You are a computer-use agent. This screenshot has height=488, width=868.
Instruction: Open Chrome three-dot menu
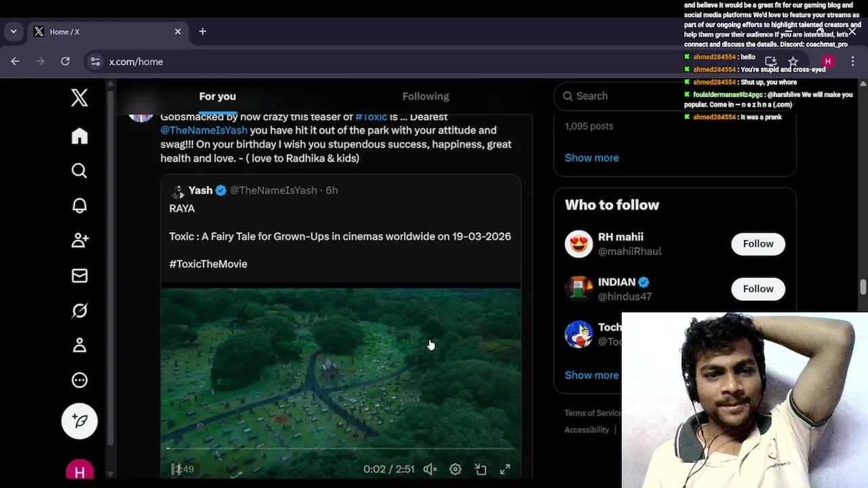(852, 61)
